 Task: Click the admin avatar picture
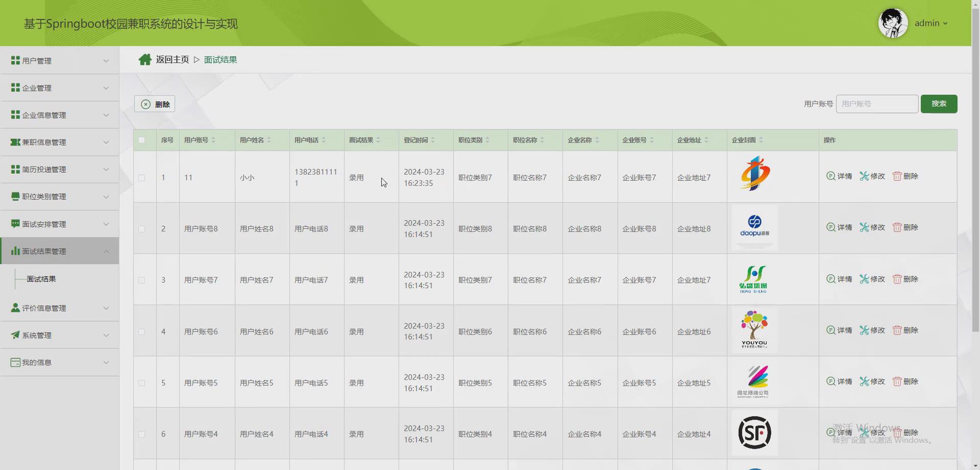pyautogui.click(x=893, y=23)
